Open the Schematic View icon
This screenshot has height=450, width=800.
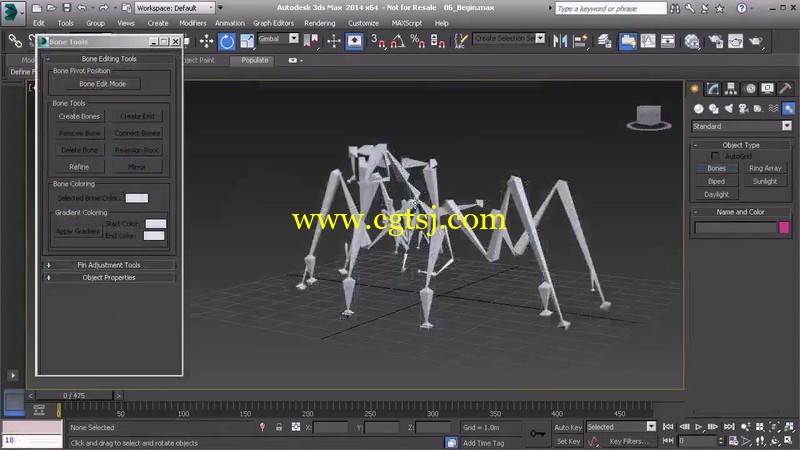click(x=667, y=41)
